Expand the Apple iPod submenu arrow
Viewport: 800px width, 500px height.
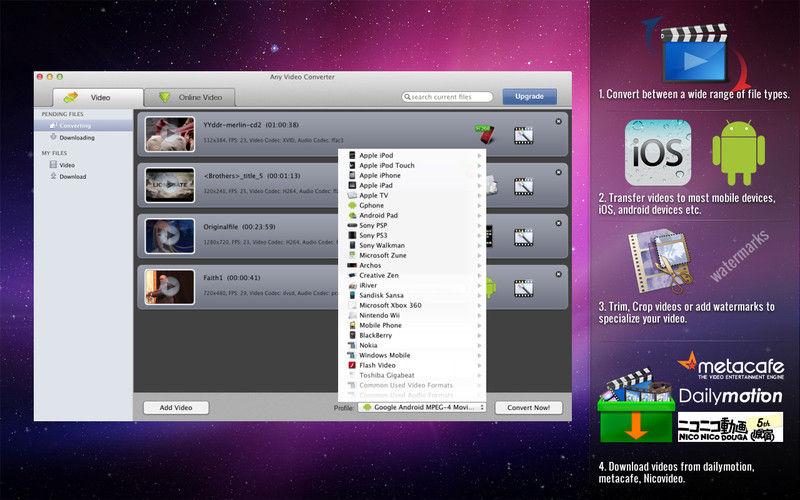point(479,155)
